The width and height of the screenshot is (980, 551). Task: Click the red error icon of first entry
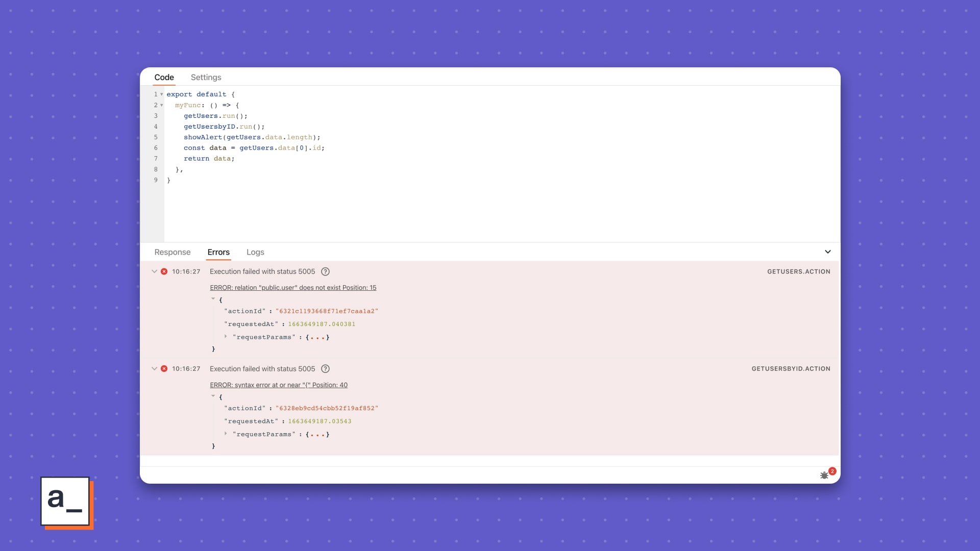pyautogui.click(x=164, y=271)
